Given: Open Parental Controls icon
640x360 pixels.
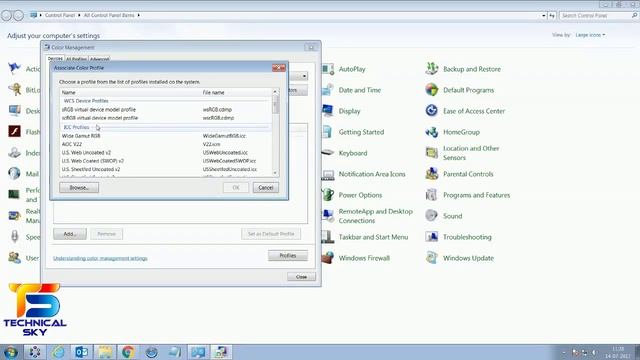Looking at the screenshot, I should pyautogui.click(x=431, y=174).
